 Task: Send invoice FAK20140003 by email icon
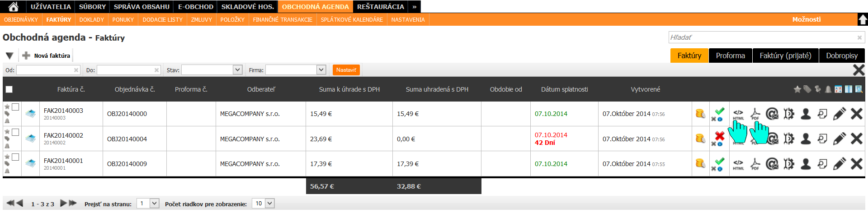tap(772, 114)
